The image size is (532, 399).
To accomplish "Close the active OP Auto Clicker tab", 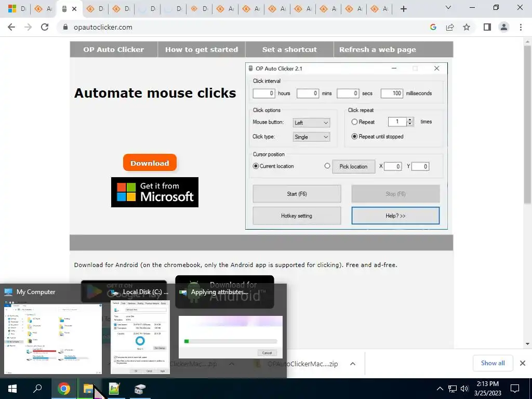I will 74,9.
